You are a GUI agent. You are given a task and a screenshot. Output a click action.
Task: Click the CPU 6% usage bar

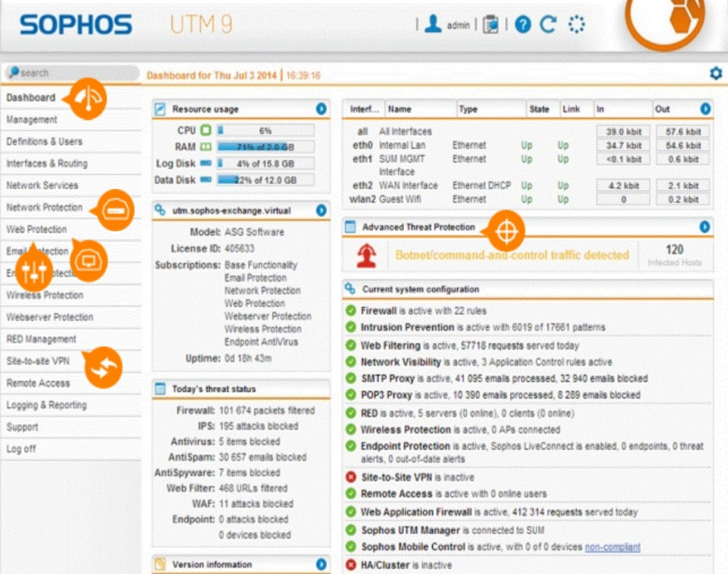pyautogui.click(x=265, y=130)
